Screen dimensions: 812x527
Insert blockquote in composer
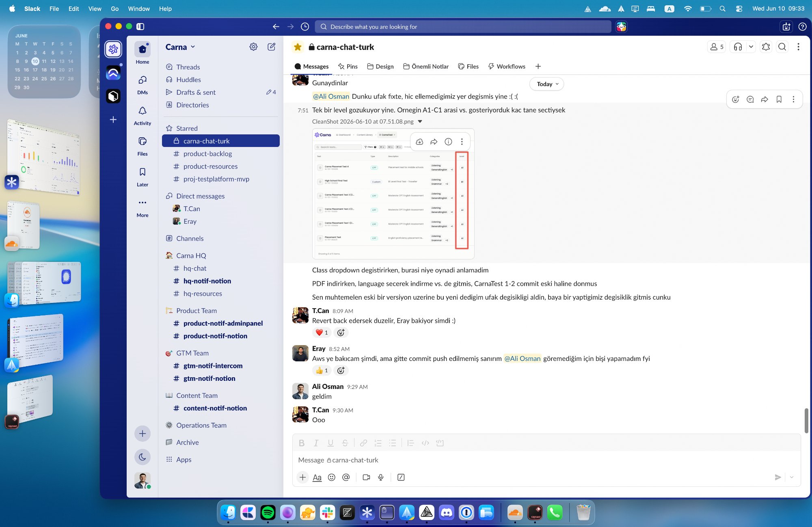click(x=410, y=443)
